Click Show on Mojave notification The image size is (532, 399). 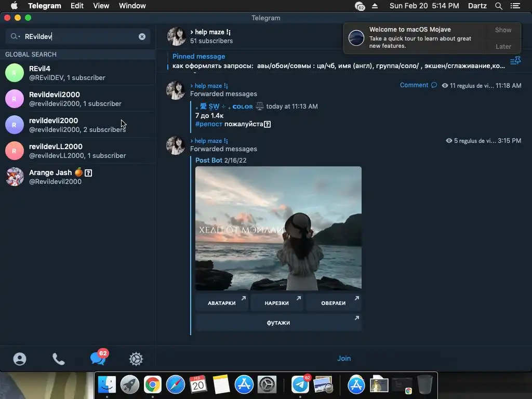tap(503, 30)
